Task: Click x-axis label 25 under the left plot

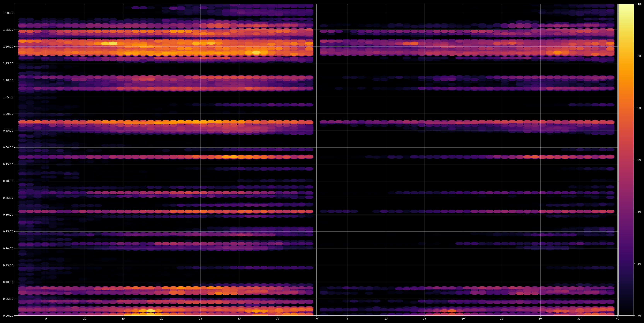Action: (x=200, y=319)
